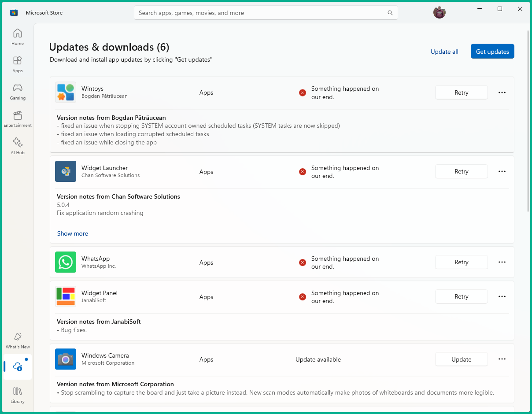Image resolution: width=532 pixels, height=414 pixels.
Task: Click the Windows Camera app name
Action: (x=105, y=355)
